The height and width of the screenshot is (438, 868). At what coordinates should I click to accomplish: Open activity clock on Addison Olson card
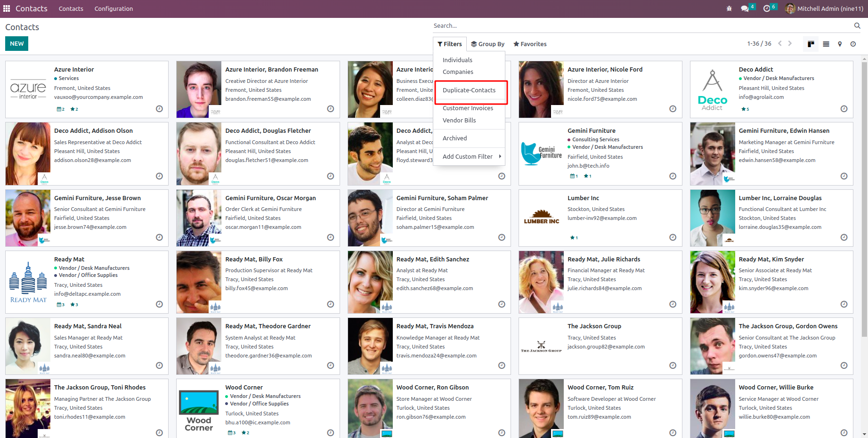click(x=160, y=176)
